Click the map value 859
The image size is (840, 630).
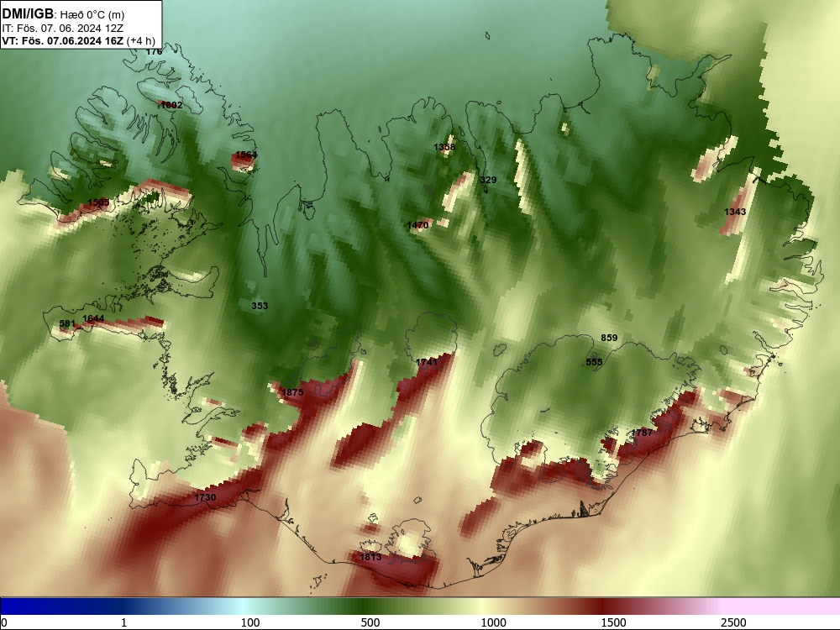click(609, 338)
